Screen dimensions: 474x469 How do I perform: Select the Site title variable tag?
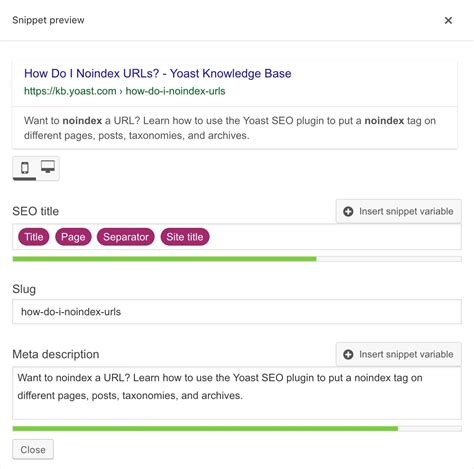(x=185, y=237)
